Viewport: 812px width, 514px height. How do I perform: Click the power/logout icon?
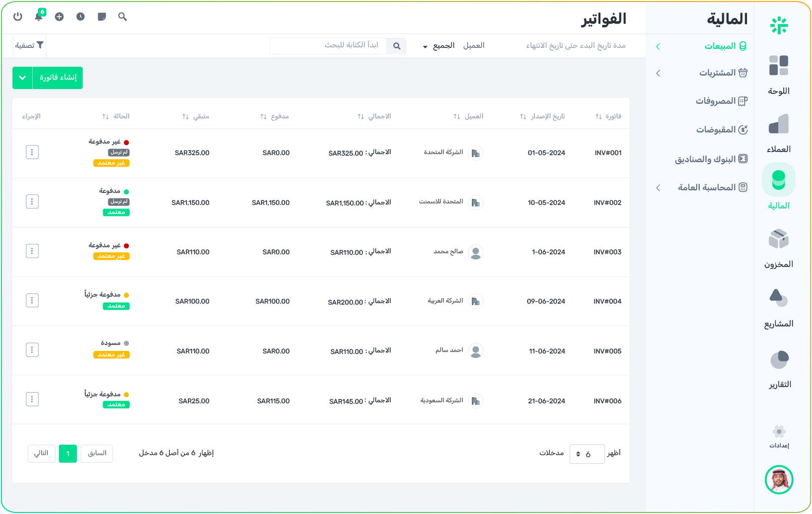[x=18, y=17]
